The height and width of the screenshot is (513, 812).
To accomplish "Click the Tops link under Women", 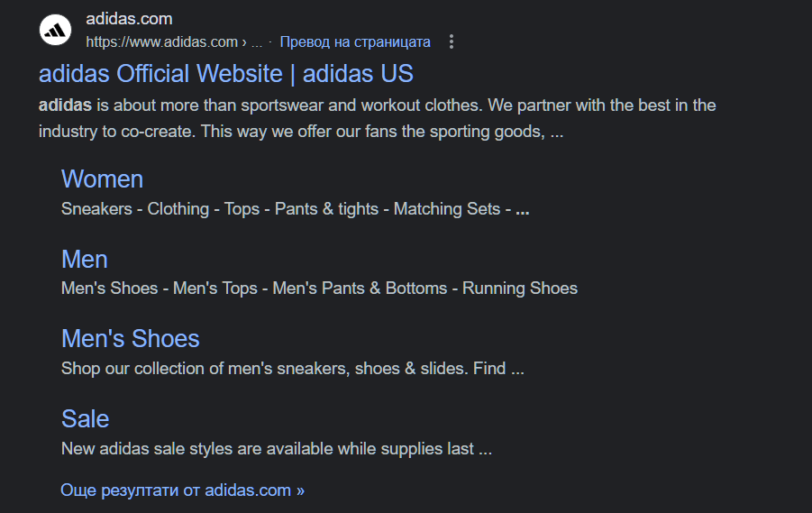I will (x=242, y=209).
